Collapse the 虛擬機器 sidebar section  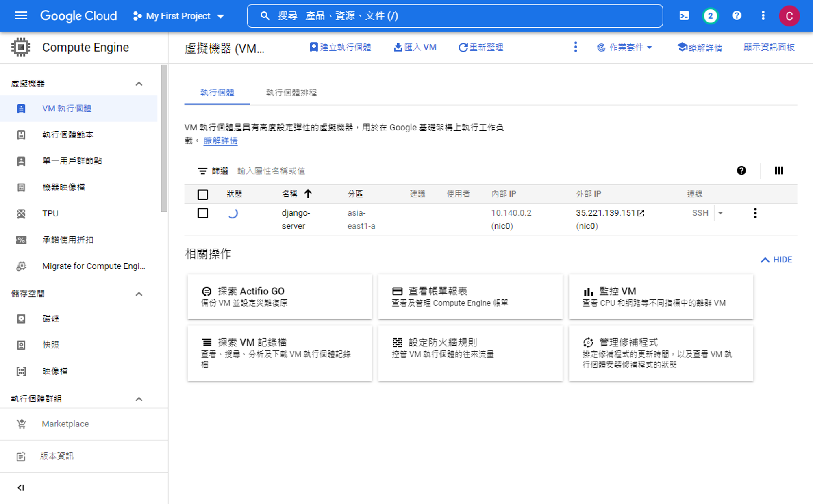[x=139, y=84]
